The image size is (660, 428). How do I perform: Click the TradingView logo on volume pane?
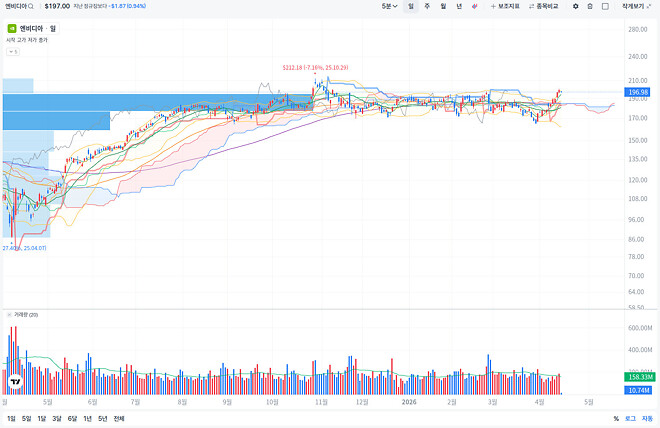pos(16,382)
